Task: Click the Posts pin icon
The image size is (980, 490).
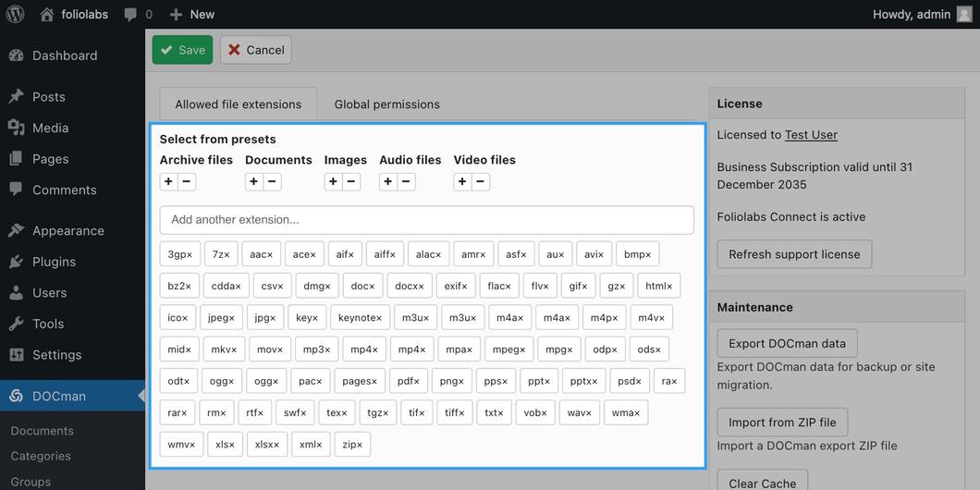Action: tap(17, 96)
